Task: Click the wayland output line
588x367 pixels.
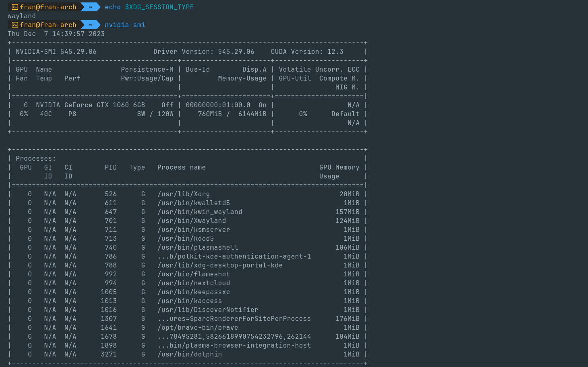Action: tap(21, 16)
